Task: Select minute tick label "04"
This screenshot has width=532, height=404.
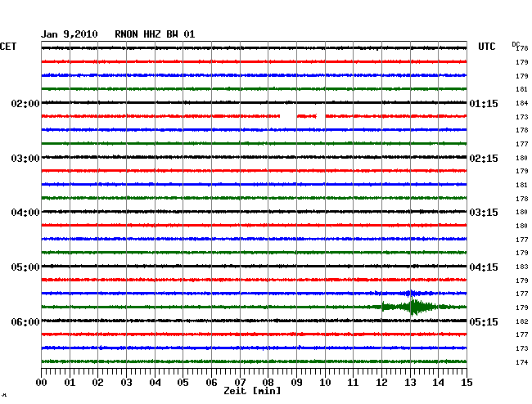Action: pos(155,383)
